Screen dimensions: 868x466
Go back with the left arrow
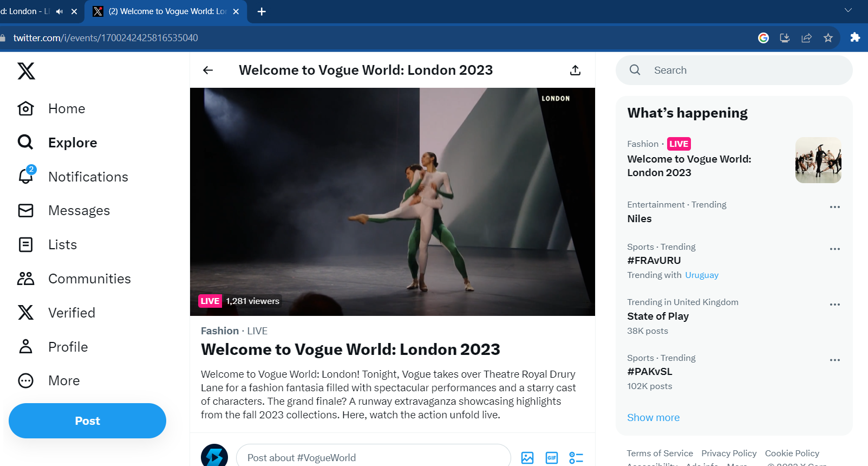tap(208, 70)
